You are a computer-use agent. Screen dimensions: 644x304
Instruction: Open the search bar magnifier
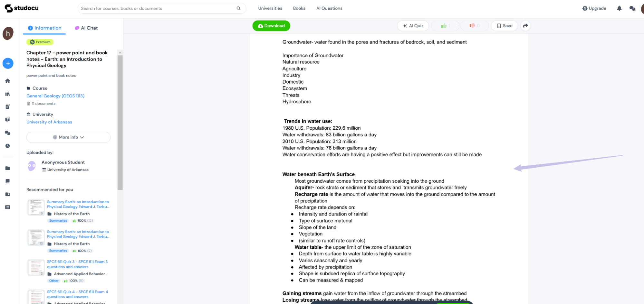point(238,8)
